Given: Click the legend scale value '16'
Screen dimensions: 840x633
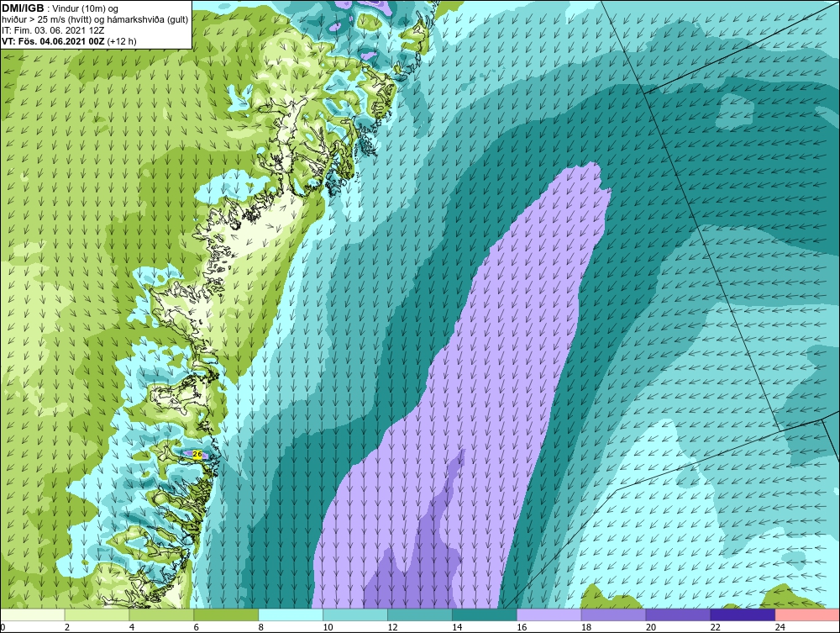Looking at the screenshot, I should pos(522,627).
